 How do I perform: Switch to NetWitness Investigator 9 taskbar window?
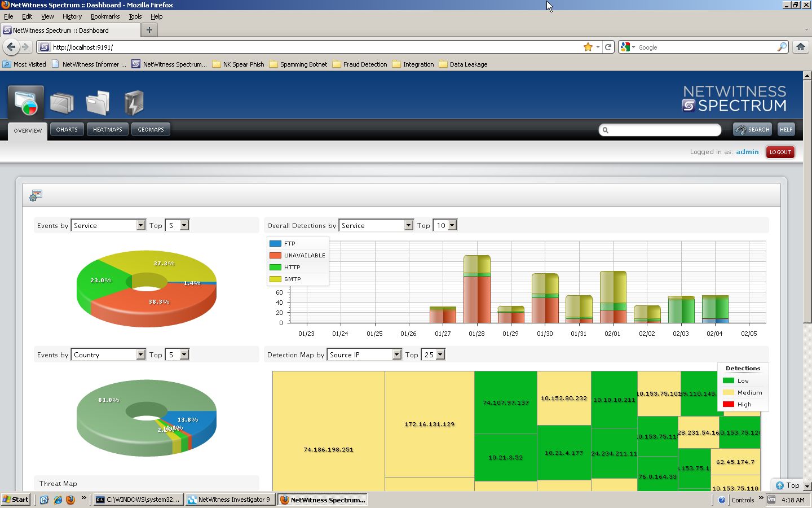point(230,500)
